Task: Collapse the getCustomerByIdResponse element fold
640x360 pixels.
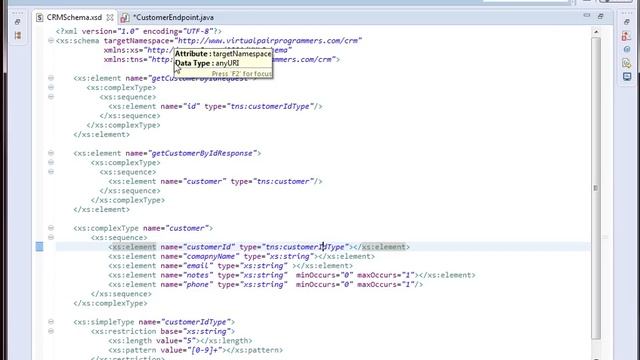Action: coord(51,153)
